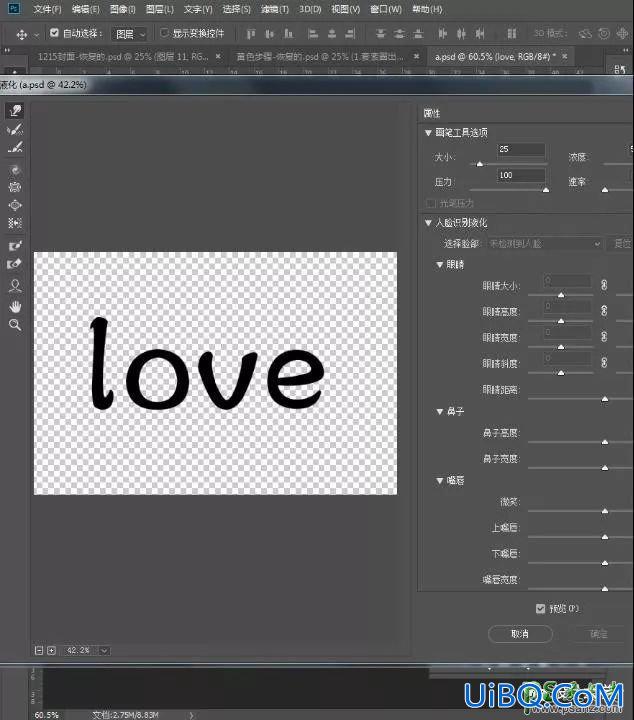Collapse the 眼睛 subsection

point(439,264)
